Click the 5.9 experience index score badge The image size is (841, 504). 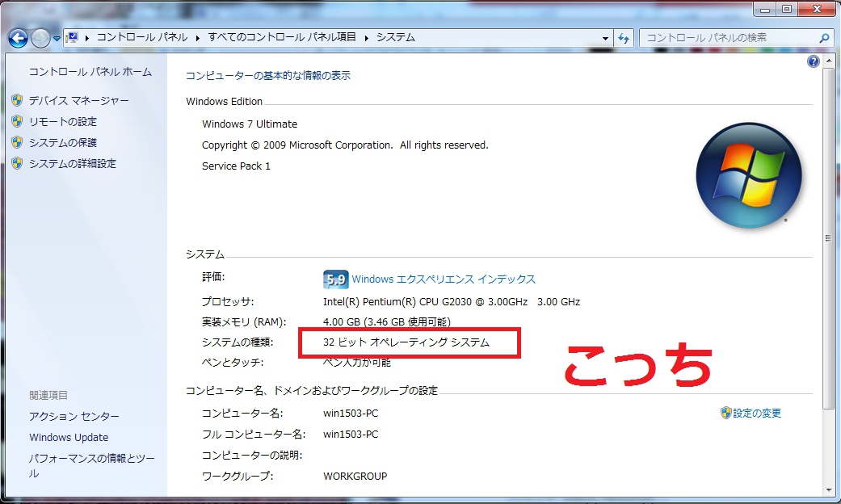point(336,279)
